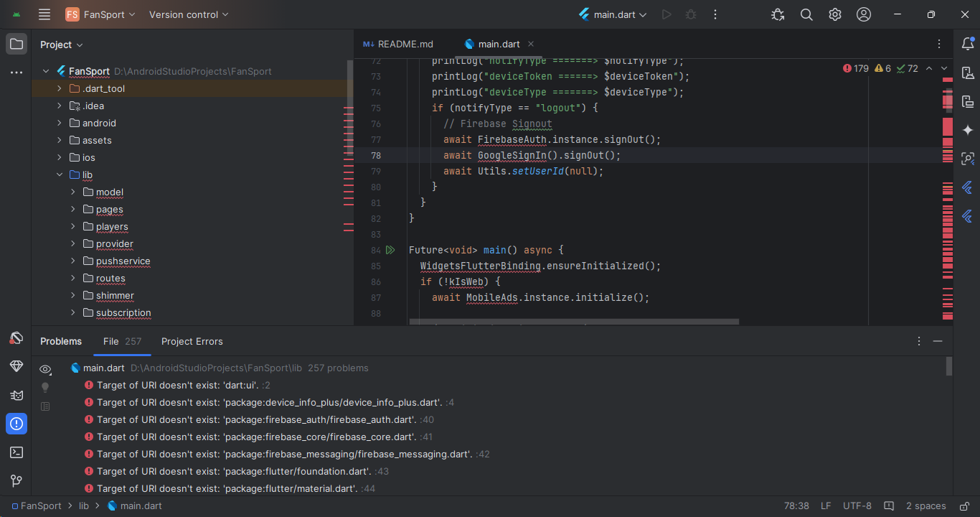Open the AI sparkle tool window icon
Screen dimensions: 980x517
click(x=967, y=130)
